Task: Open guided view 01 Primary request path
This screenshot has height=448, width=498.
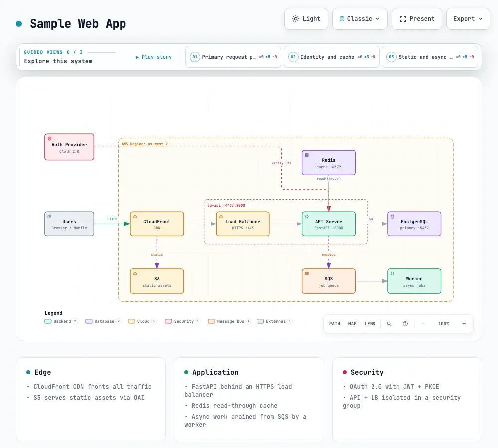Action: tap(233, 57)
